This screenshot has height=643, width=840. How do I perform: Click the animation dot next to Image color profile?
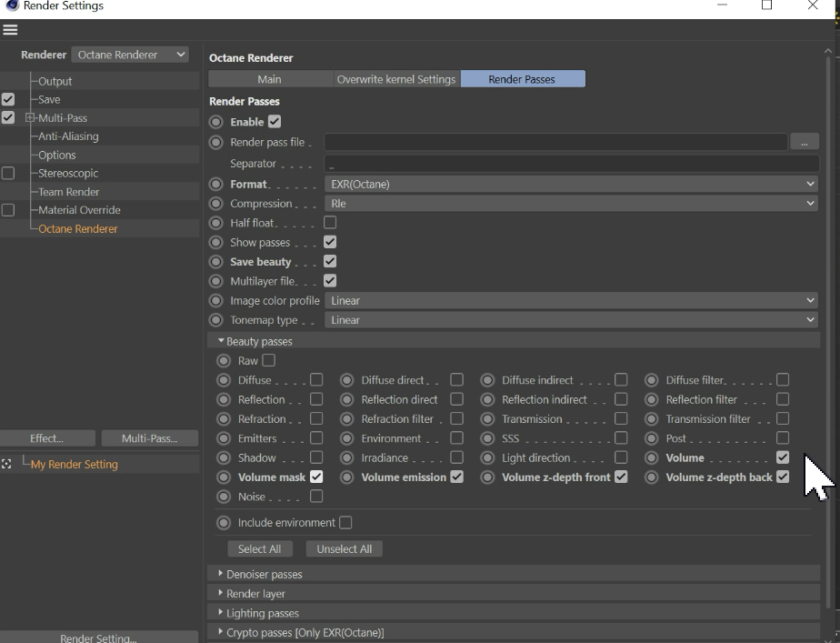coord(215,301)
